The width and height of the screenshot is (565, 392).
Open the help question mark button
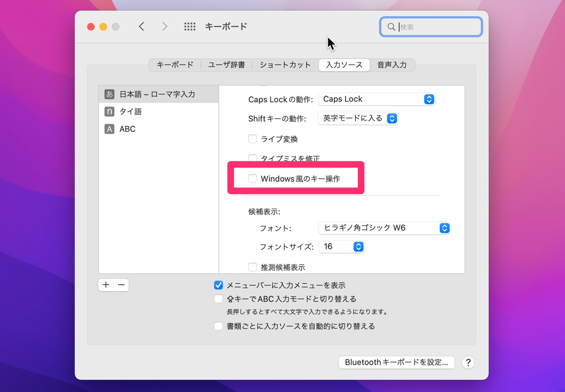pyautogui.click(x=468, y=362)
